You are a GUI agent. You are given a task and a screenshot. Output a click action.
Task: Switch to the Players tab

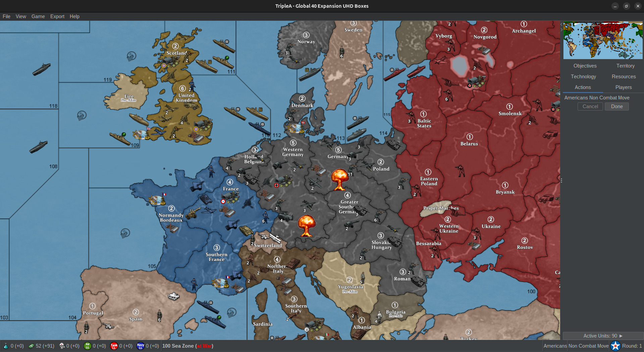[x=624, y=87]
